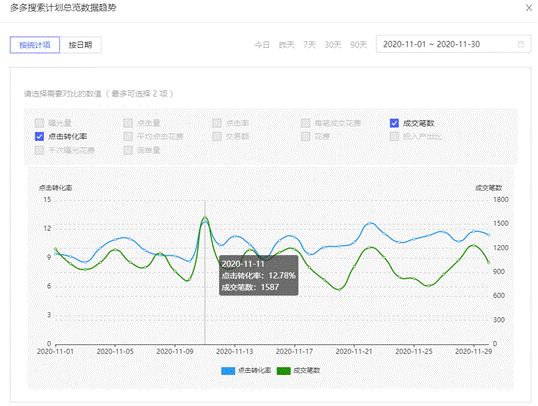Click the 2020-11-29 x-axis label
The height and width of the screenshot is (406, 538).
473,352
